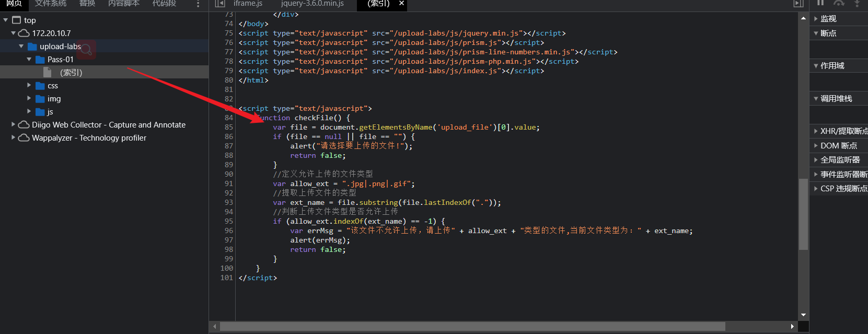Click the vertical scrollbar thumb
The width and height of the screenshot is (868, 334).
[x=803, y=214]
